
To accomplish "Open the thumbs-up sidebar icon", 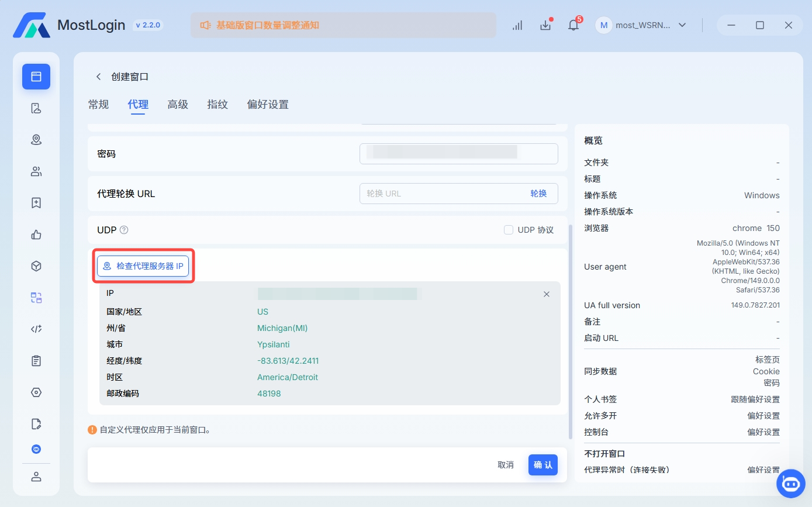I will click(36, 234).
